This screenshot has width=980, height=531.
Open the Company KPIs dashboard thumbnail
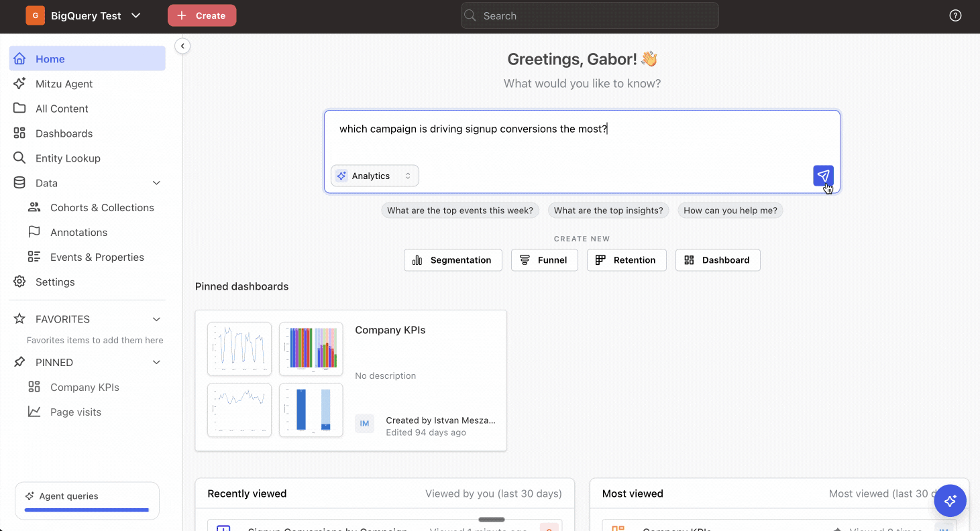point(275,379)
